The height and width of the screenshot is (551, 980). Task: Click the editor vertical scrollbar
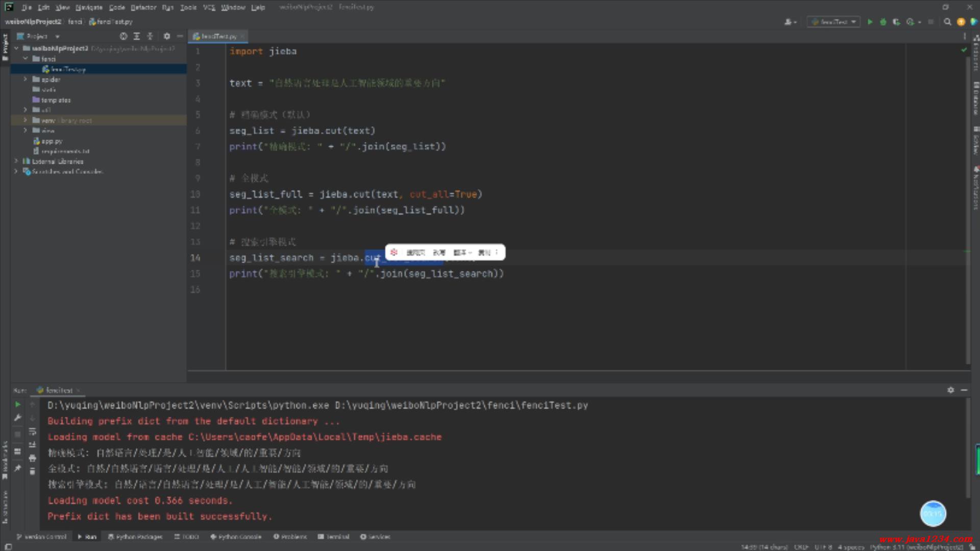[x=968, y=204]
